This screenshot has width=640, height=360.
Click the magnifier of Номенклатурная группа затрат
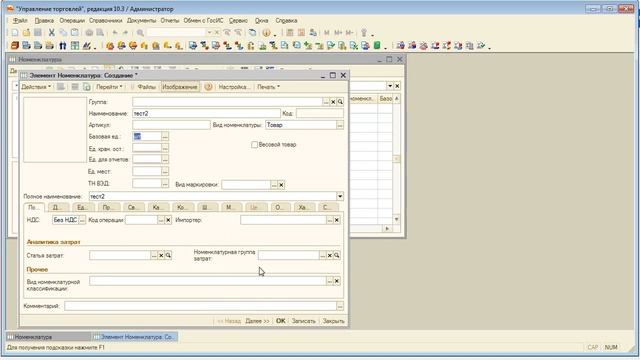click(x=337, y=256)
